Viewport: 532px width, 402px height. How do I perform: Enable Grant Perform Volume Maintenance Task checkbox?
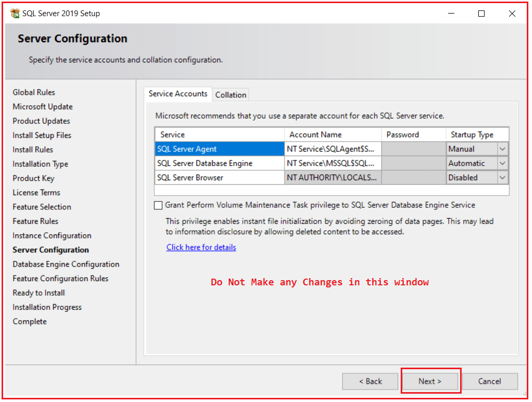click(158, 205)
